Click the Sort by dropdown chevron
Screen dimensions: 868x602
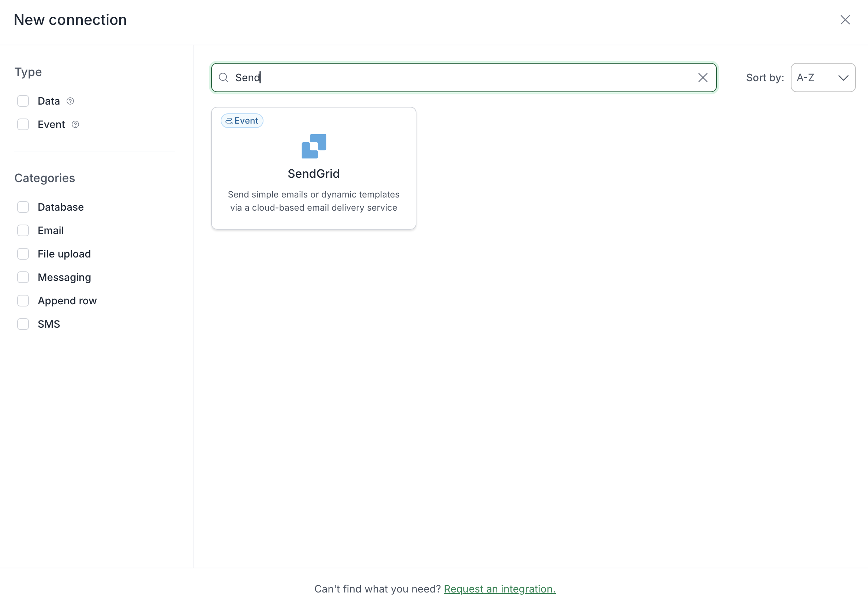[x=843, y=78]
